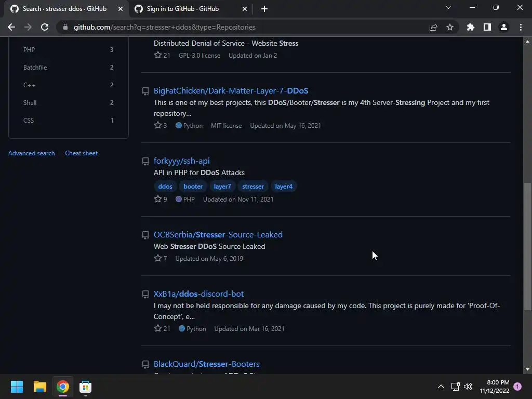Show hidden system tray icons
532x399 pixels.
[x=441, y=387]
